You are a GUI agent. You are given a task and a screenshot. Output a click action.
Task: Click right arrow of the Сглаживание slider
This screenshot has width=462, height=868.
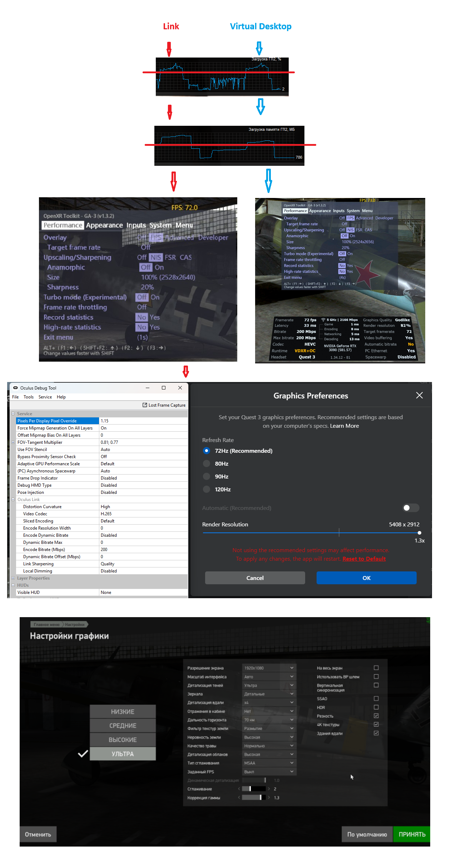pos(269,789)
